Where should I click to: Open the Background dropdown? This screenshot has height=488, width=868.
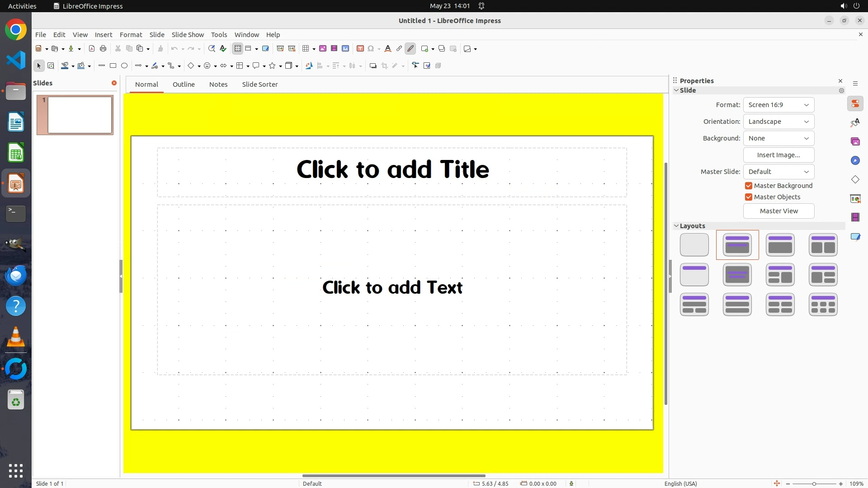tap(778, 138)
